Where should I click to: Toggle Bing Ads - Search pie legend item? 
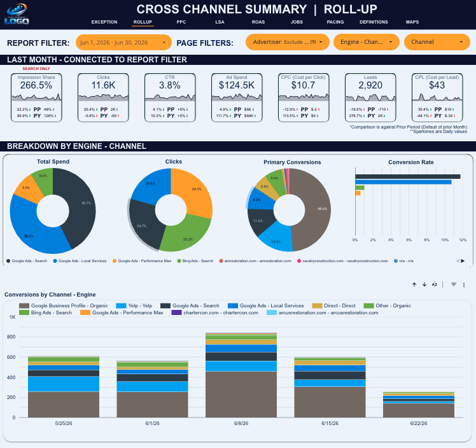(x=195, y=261)
